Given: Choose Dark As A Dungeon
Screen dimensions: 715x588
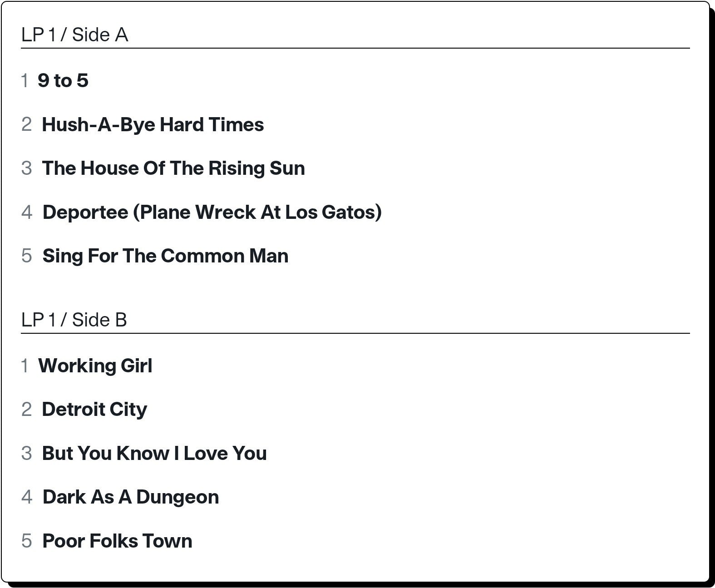Looking at the screenshot, I should coord(131,497).
